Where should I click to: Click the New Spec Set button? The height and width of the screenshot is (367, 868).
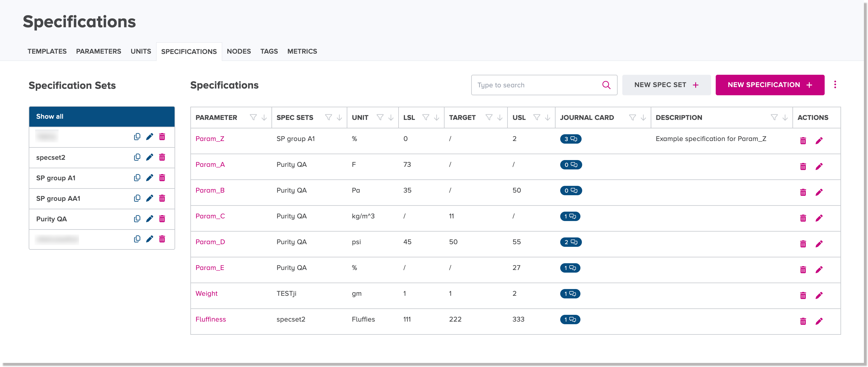coord(666,85)
